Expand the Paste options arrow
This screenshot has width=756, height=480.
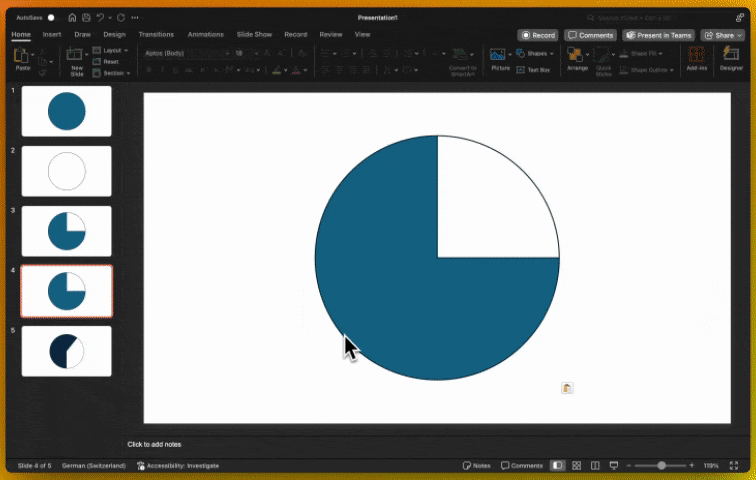tap(33, 54)
